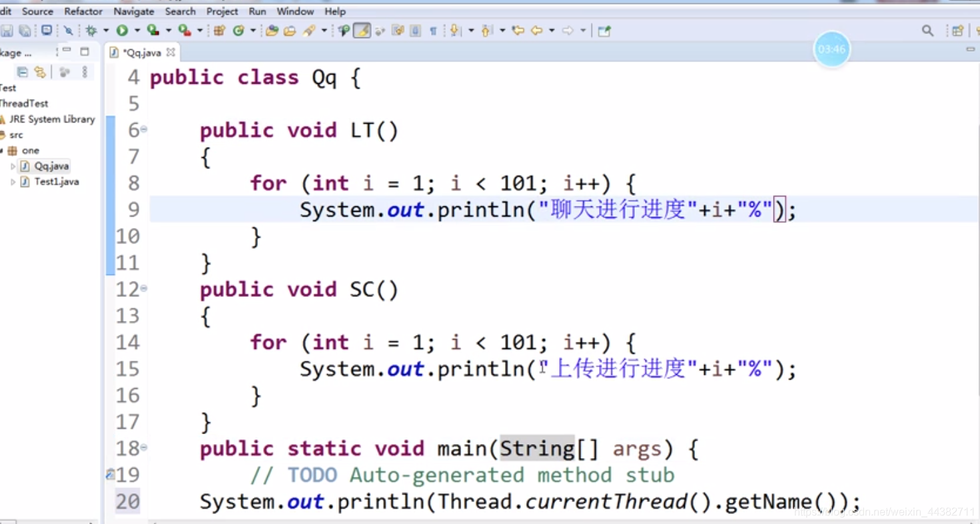Click the Last Edit Location icon
The height and width of the screenshot is (524, 980).
[x=518, y=31]
